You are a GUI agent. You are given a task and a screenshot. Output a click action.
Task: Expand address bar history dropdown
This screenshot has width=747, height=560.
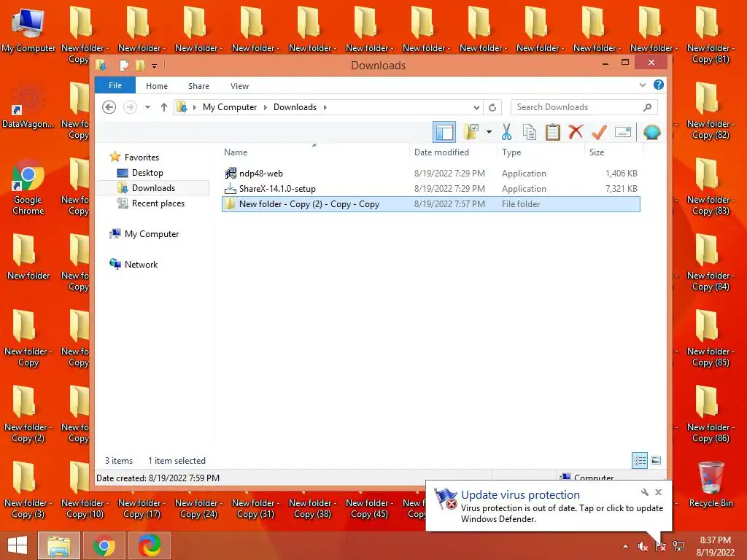point(476,108)
